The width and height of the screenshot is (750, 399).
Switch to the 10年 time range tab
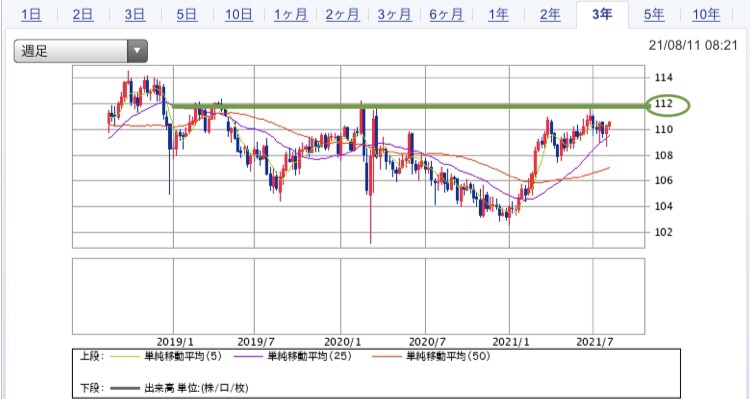click(x=706, y=15)
